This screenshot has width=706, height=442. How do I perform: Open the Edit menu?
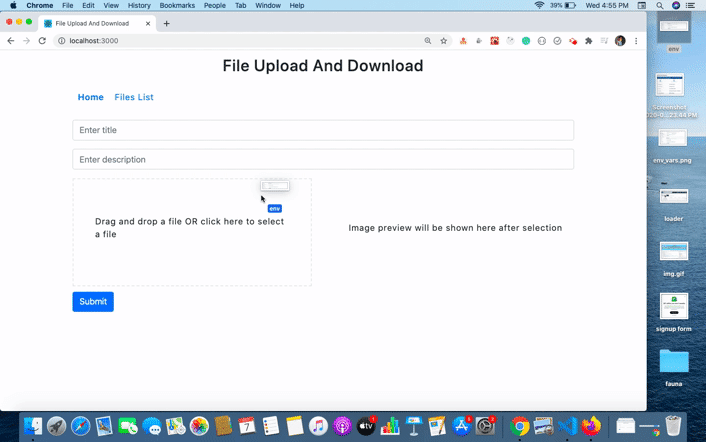coord(88,5)
